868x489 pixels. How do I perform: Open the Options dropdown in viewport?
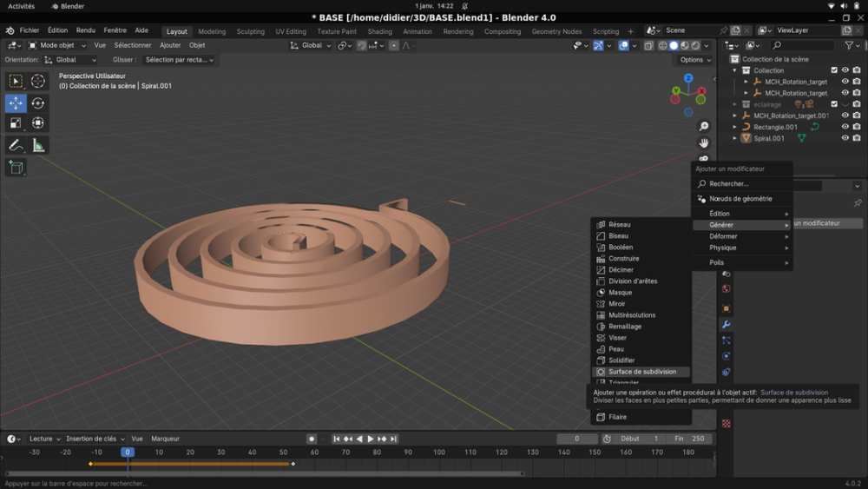tap(695, 60)
